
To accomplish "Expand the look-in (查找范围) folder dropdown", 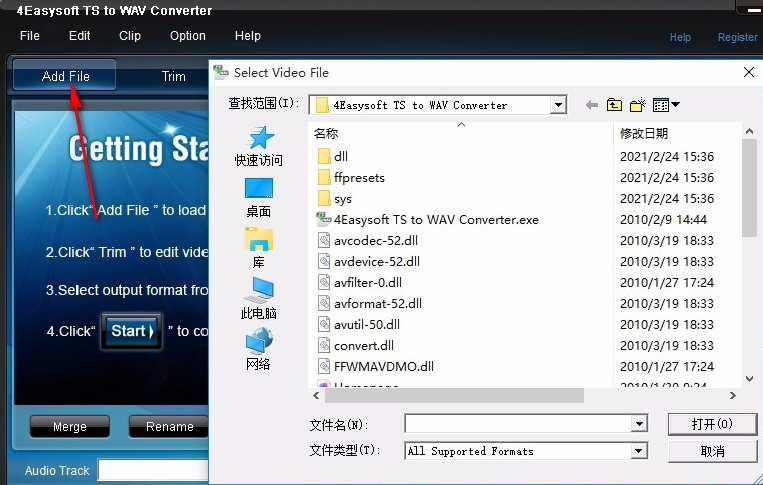I will click(559, 105).
